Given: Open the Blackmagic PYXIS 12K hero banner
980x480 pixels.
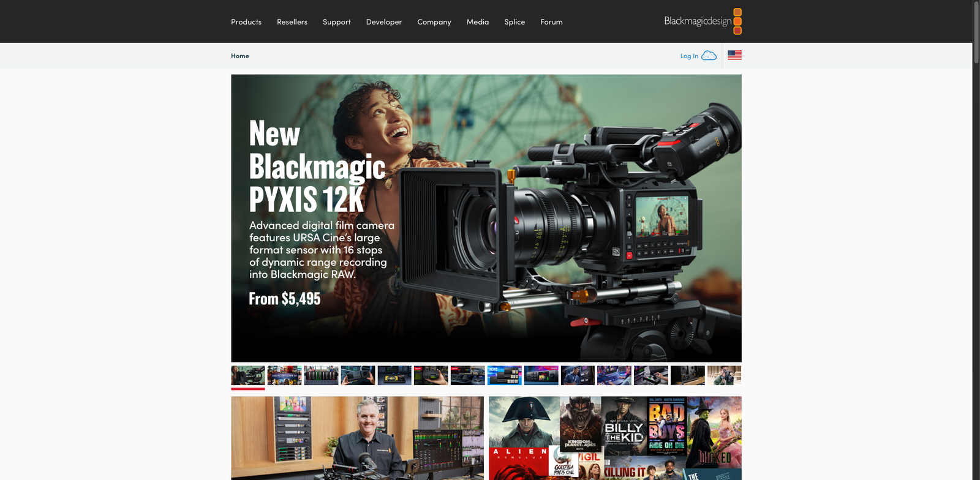Looking at the screenshot, I should click(x=486, y=218).
